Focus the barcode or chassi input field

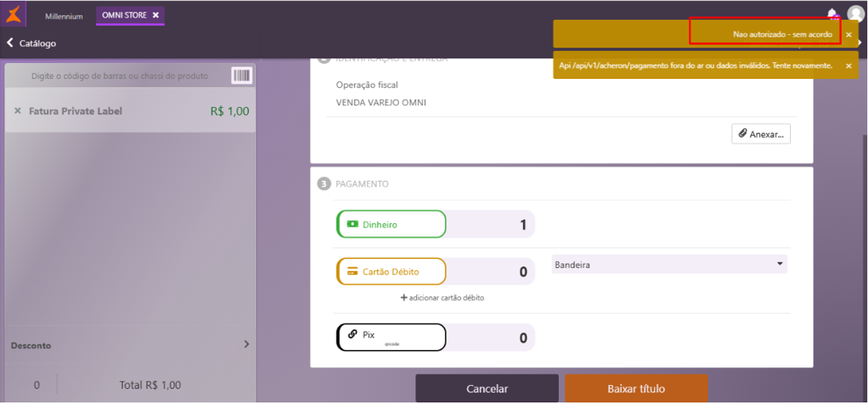[x=119, y=76]
